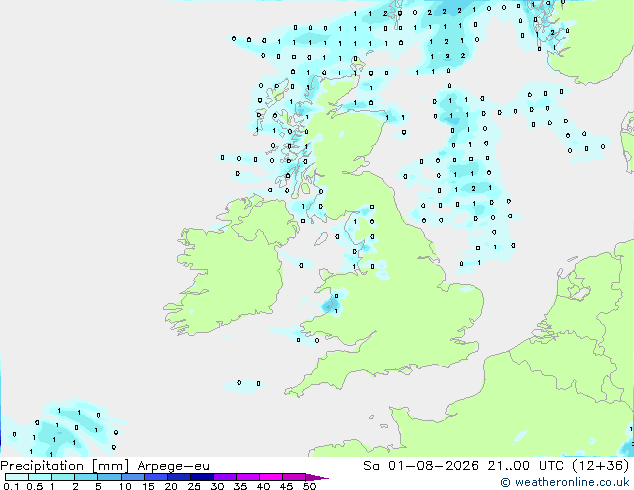634x490 pixels.
Task: Click the 40–45 mm magenta legend box
Action: [271, 477]
